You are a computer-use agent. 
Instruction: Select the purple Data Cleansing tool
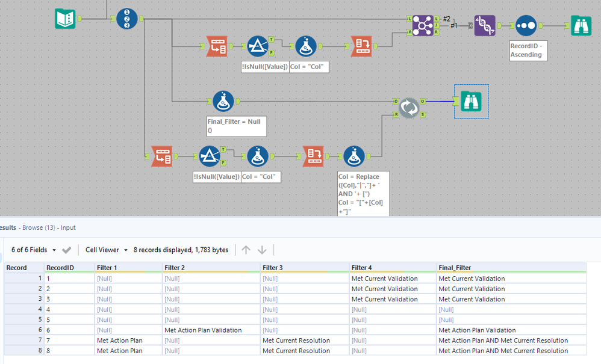[485, 26]
